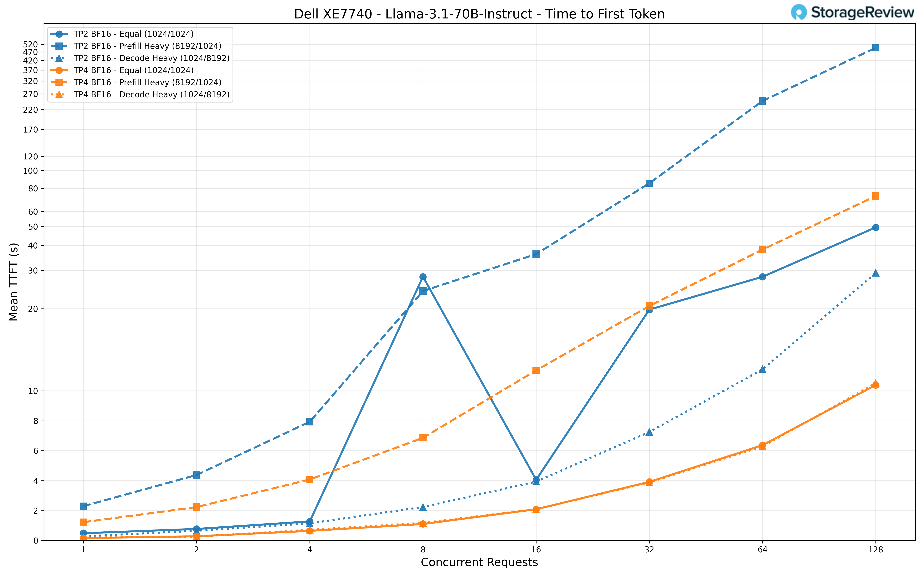Click the y-axis tick label 520

31,45
